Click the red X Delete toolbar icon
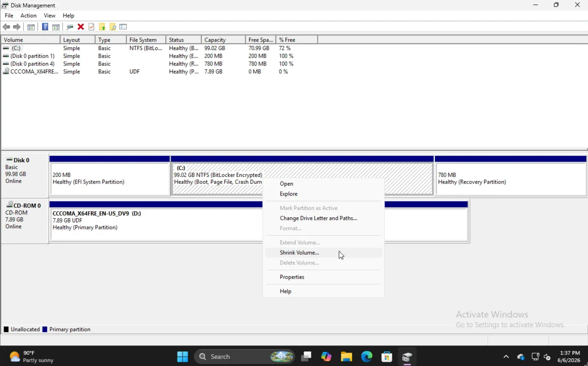 point(81,27)
